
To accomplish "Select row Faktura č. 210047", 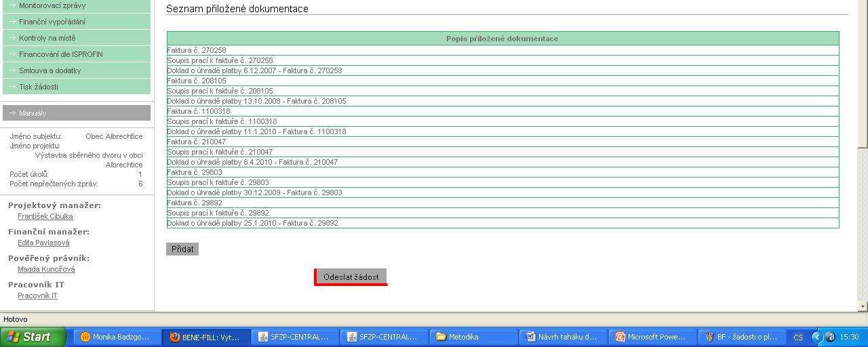I will [502, 142].
